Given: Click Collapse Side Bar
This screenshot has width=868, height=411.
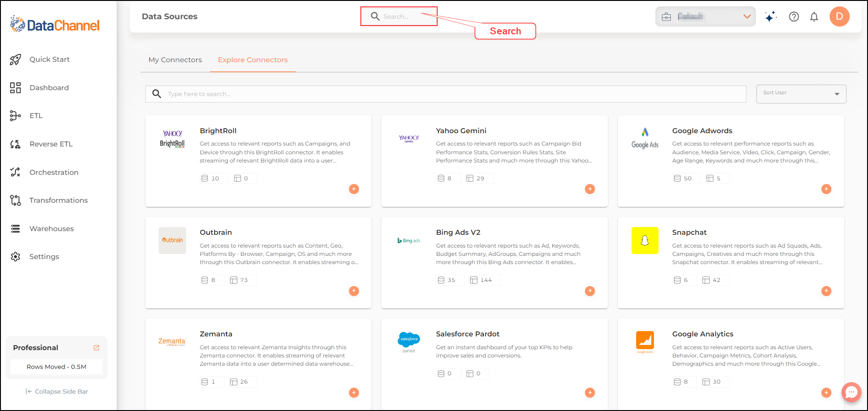Looking at the screenshot, I should click(57, 392).
